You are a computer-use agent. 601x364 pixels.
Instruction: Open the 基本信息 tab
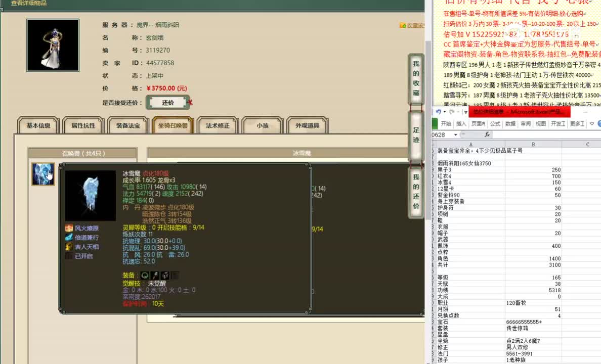[x=38, y=125]
